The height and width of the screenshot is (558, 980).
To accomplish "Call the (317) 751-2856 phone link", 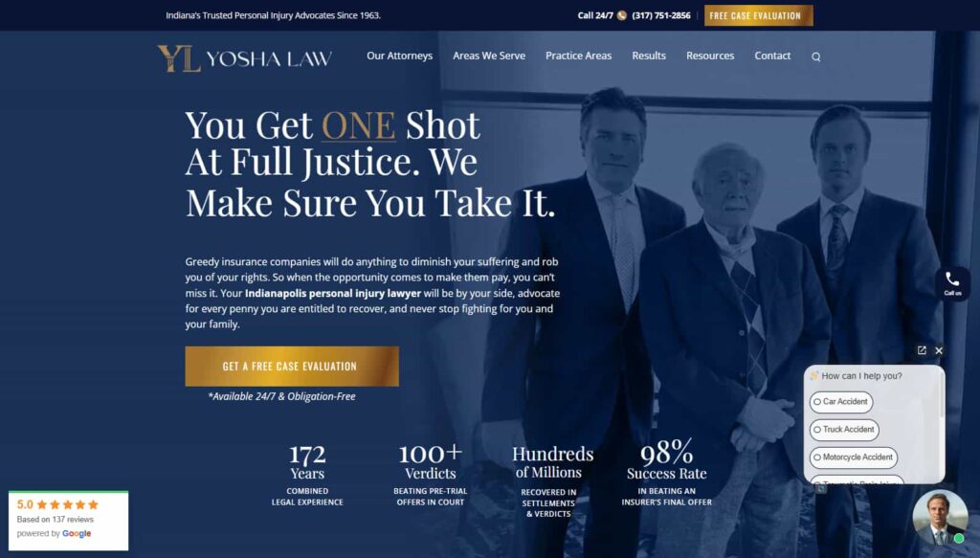I will pyautogui.click(x=660, y=15).
